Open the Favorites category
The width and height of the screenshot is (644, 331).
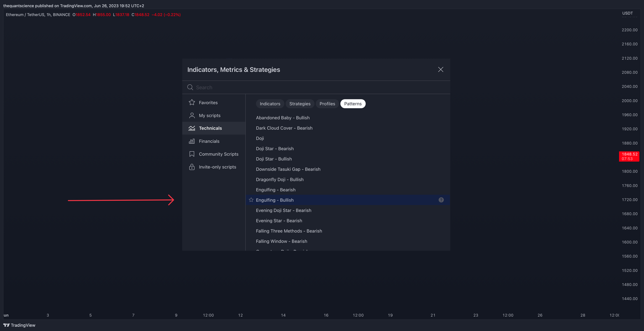[x=214, y=102]
